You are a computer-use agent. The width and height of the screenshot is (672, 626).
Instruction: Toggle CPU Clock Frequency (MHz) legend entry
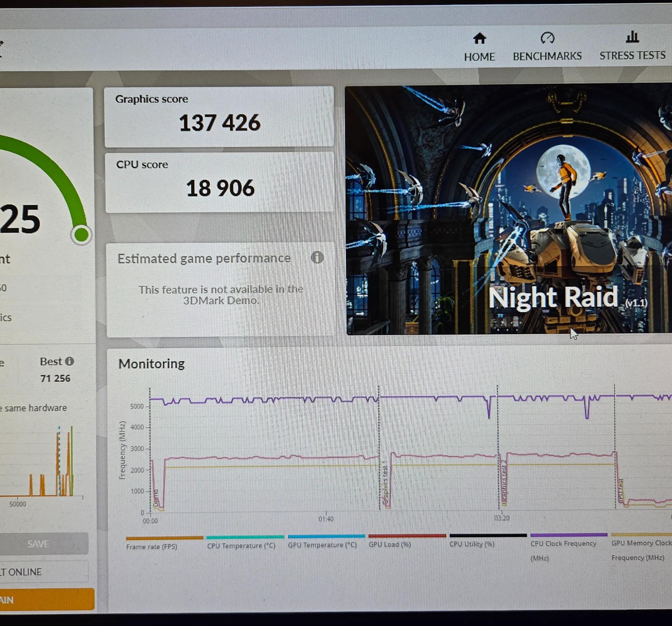pyautogui.click(x=569, y=547)
